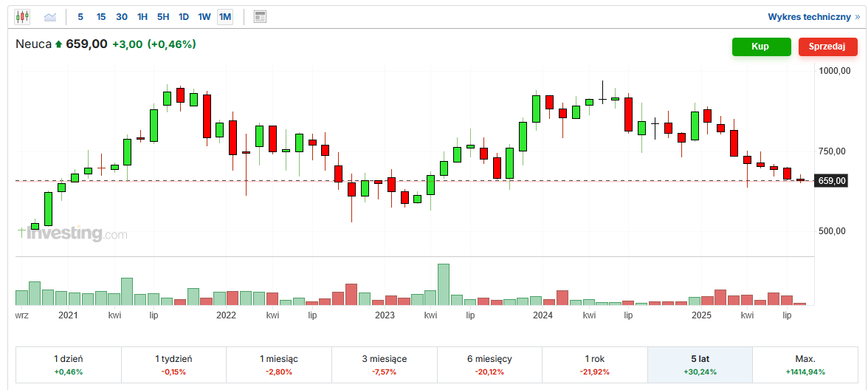Select the 5 lat range tab

point(700,364)
